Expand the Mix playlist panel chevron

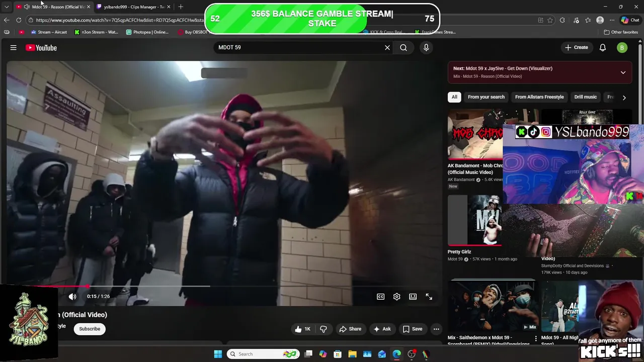(623, 72)
